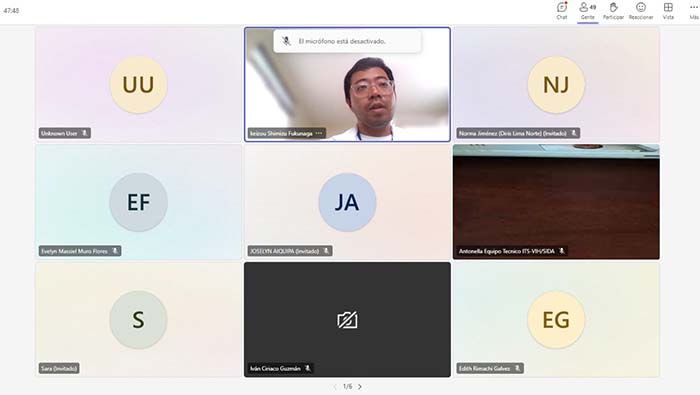This screenshot has height=395, width=700.
Task: Select the Antonella Equipo Tecnico video tile
Action: point(556,202)
